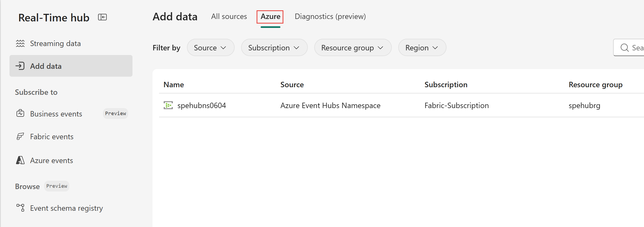The height and width of the screenshot is (227, 644).
Task: Open the Source filter dropdown
Action: [x=211, y=47]
